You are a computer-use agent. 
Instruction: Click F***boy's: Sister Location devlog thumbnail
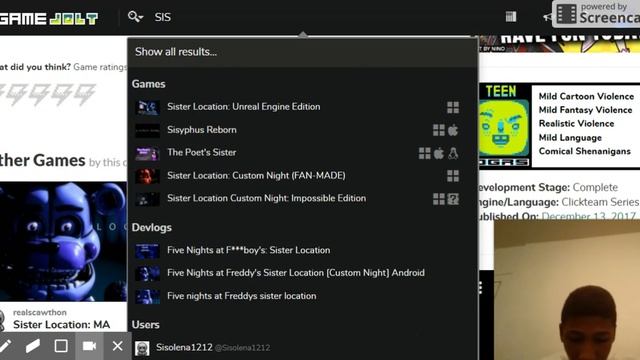click(147, 251)
